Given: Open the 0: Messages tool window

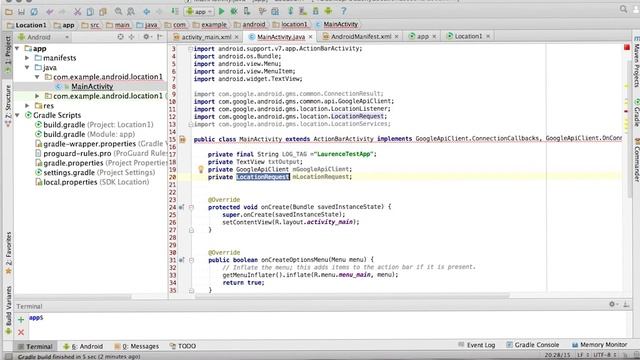Looking at the screenshot, I should (x=136, y=346).
